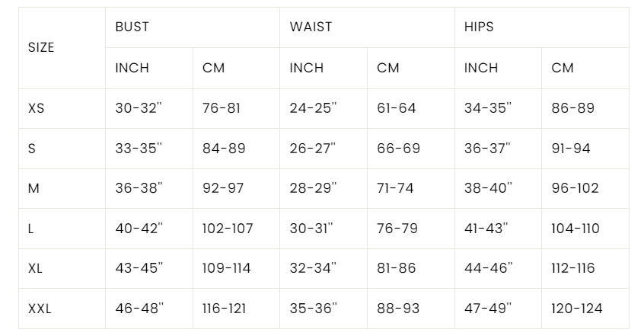Click waist cm value 76-79
644x336 pixels.
click(397, 229)
